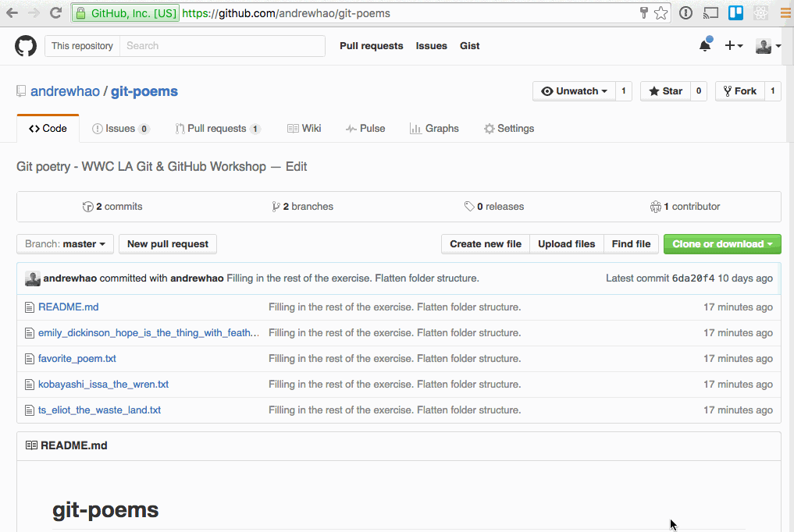Click the emily_dickinson file icon

pos(30,333)
